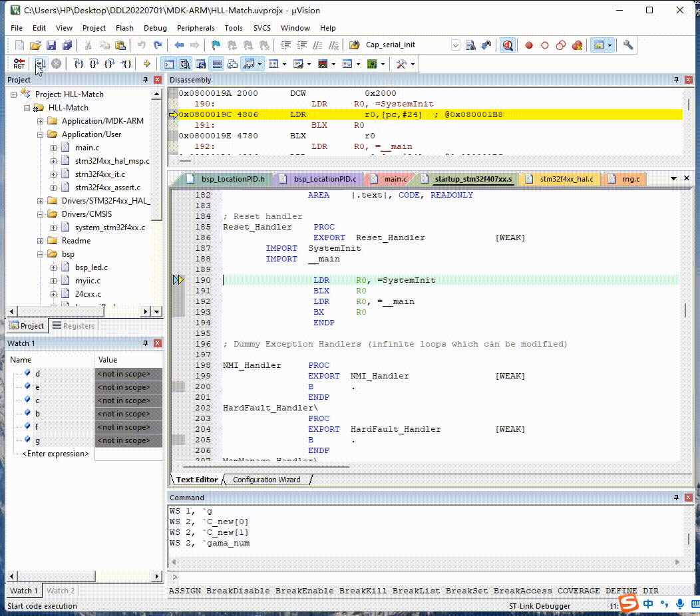
Task: Open the Peripherals menu
Action: click(x=196, y=28)
